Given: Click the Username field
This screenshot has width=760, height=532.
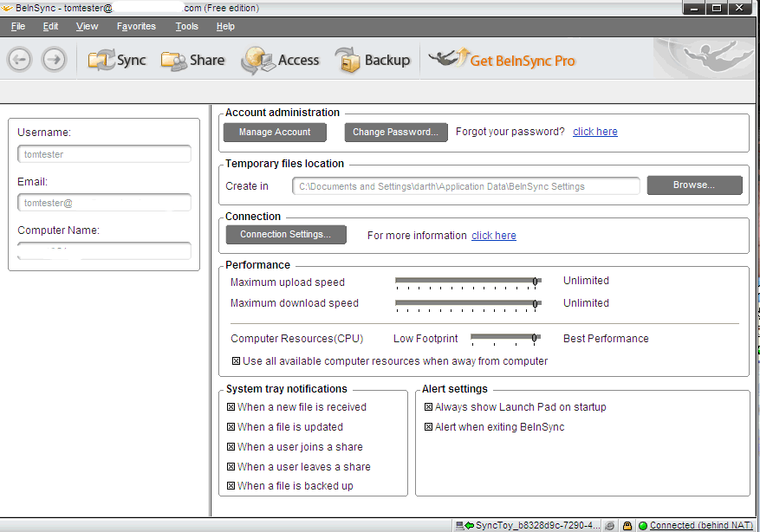Looking at the screenshot, I should [x=104, y=154].
